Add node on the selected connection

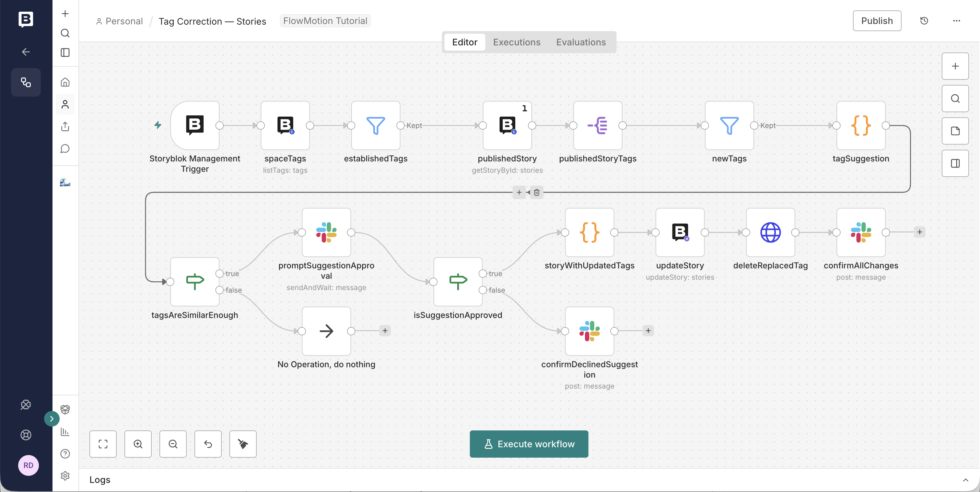(519, 192)
